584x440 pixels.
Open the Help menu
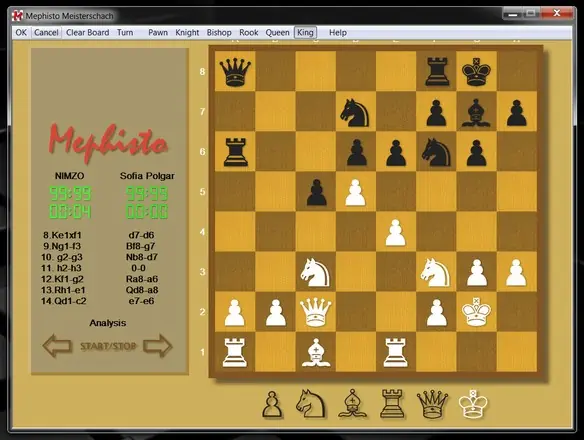338,32
